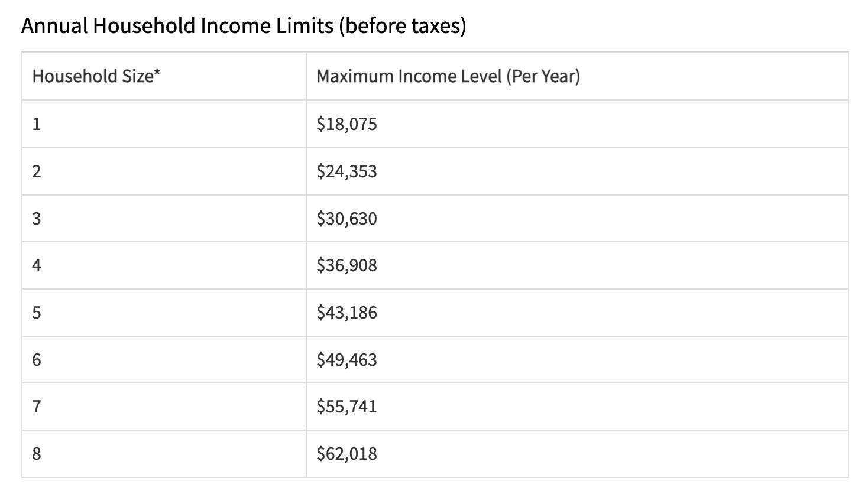868x494 pixels.
Task: Click the $62,018 income cell
Action: click(x=577, y=454)
